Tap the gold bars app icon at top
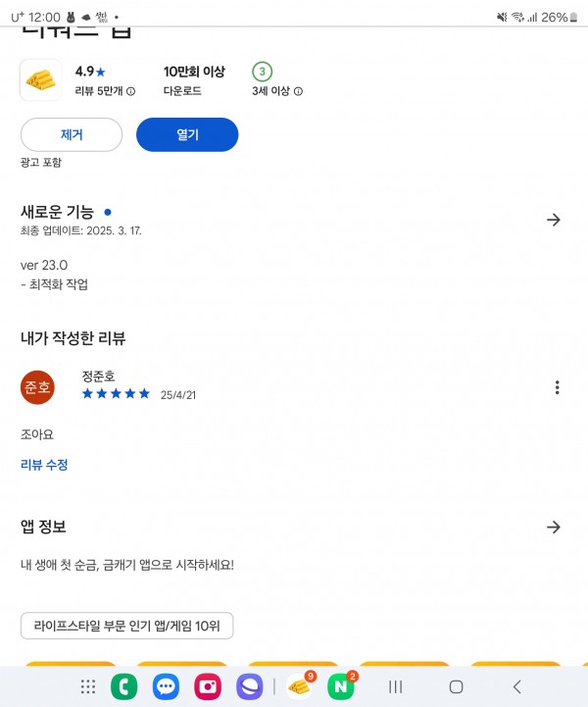The width and height of the screenshot is (588, 707). click(x=40, y=79)
